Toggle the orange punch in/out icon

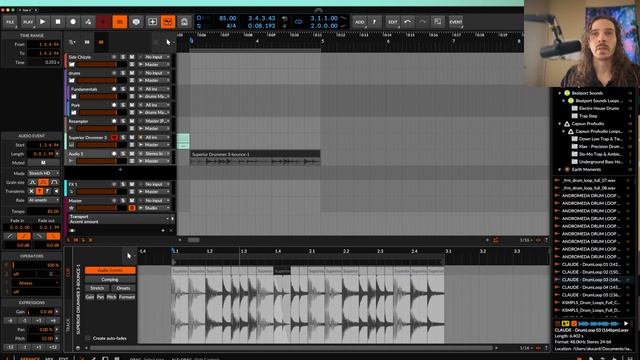point(168,22)
